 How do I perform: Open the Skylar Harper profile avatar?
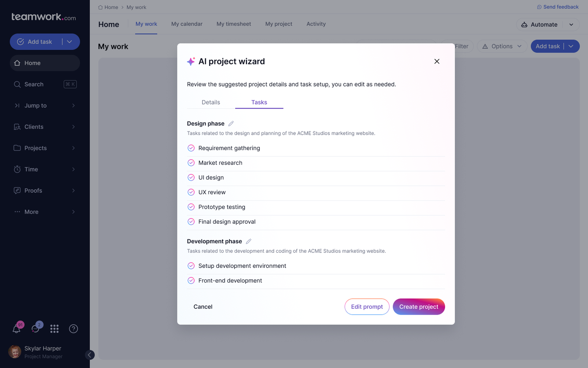click(15, 352)
